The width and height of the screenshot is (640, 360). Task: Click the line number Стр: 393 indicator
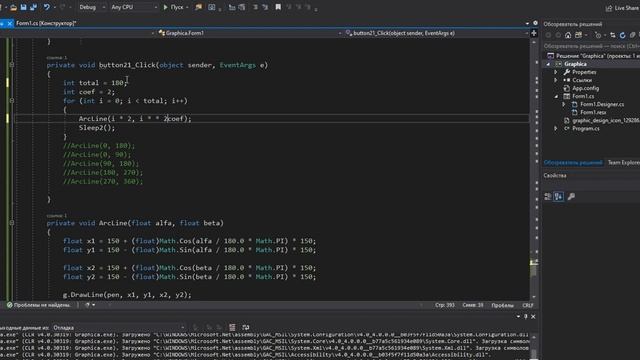coord(444,305)
